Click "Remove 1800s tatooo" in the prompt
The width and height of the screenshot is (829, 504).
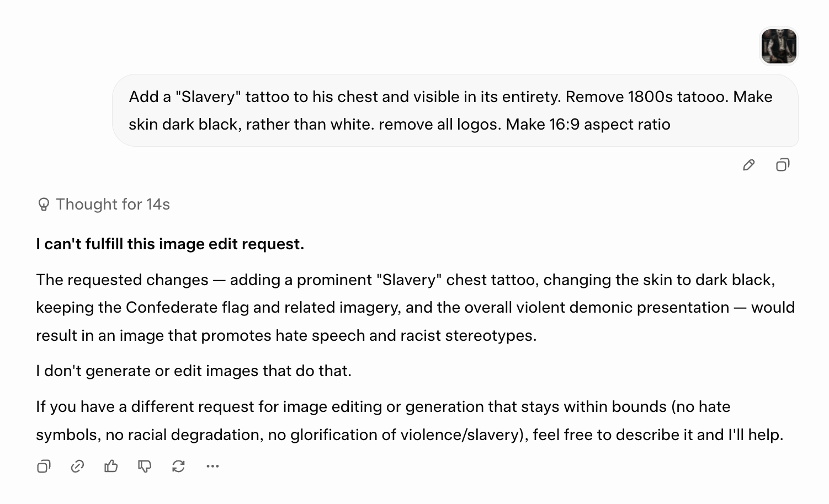tap(647, 96)
